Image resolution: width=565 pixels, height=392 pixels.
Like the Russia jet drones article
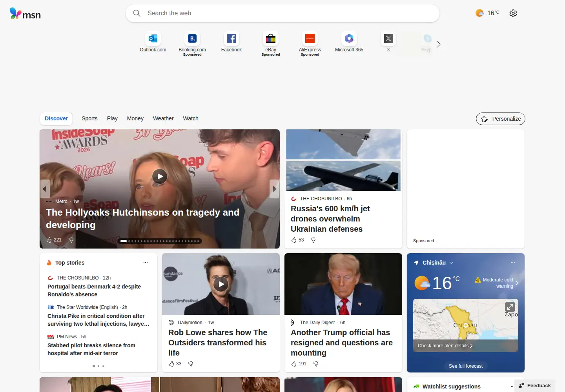click(294, 240)
